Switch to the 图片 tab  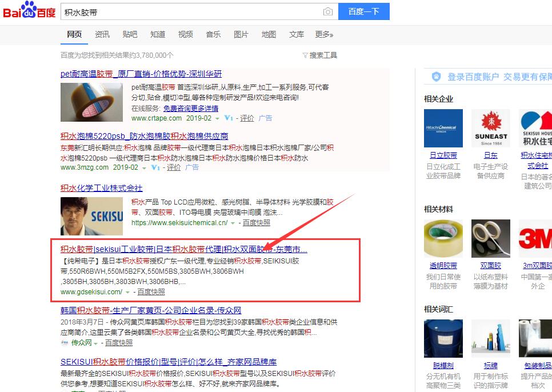tap(241, 34)
